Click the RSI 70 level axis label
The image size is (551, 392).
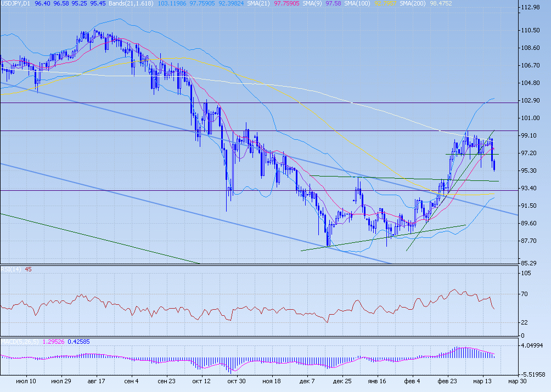(525, 294)
